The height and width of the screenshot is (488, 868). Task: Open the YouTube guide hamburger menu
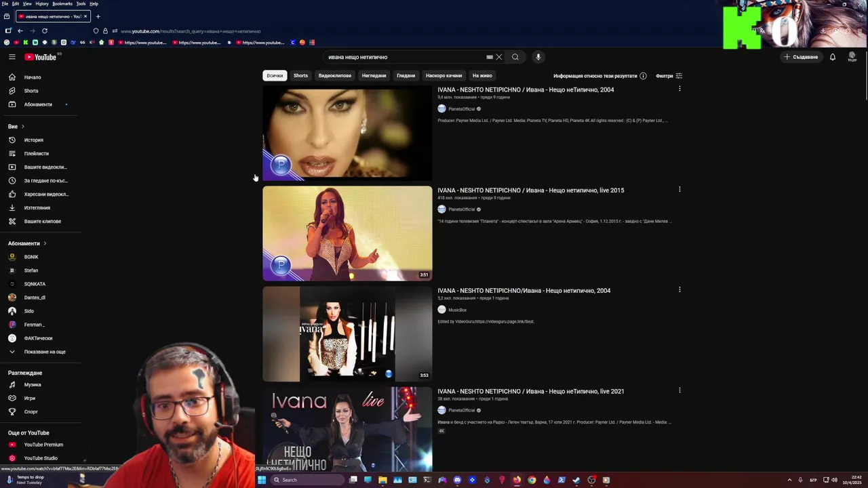(x=12, y=57)
